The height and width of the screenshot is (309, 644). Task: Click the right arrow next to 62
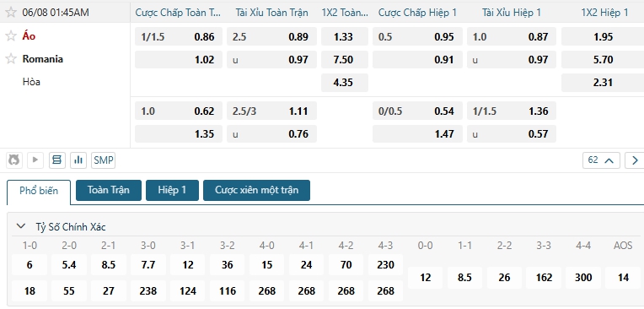(x=635, y=160)
